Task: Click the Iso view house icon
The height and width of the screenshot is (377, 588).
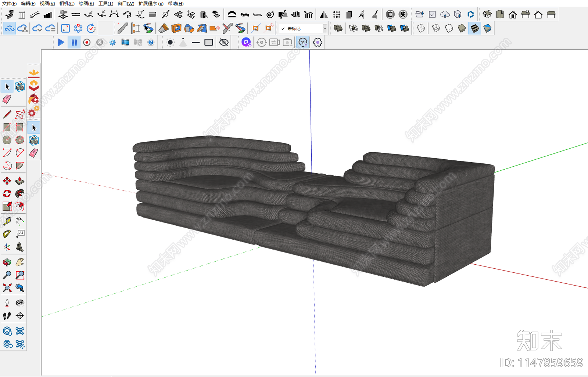Action: pos(487,15)
